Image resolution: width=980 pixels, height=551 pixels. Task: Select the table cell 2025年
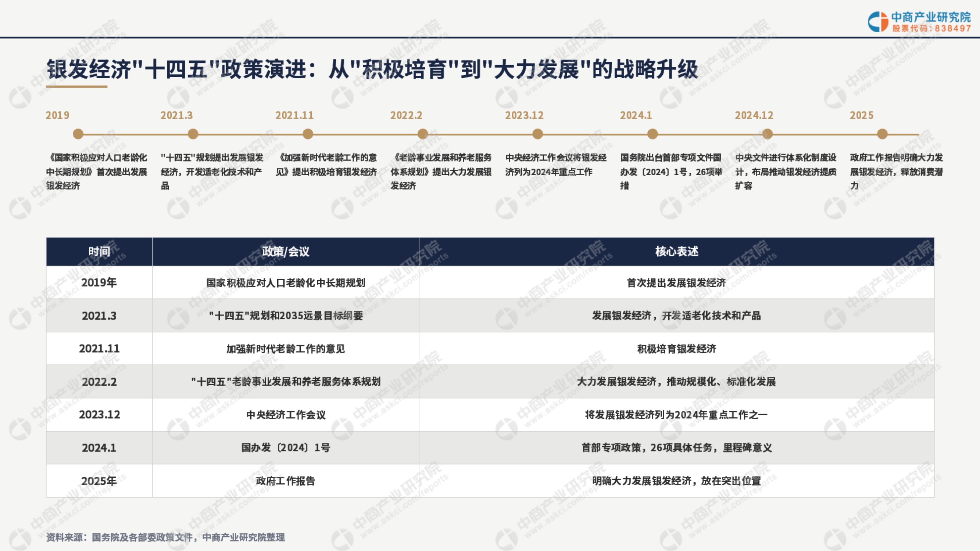(x=99, y=480)
